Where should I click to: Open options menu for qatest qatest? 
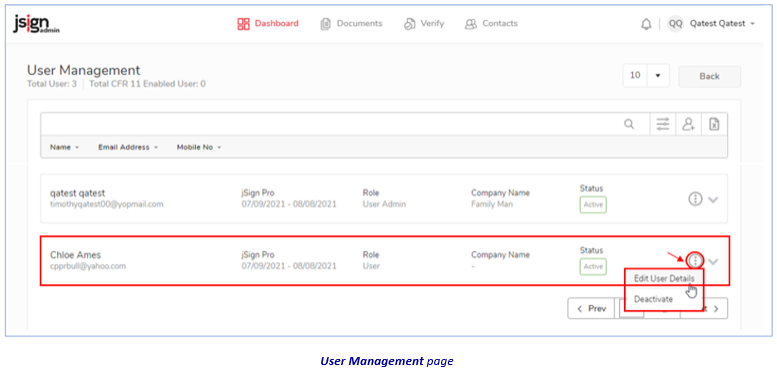point(696,199)
